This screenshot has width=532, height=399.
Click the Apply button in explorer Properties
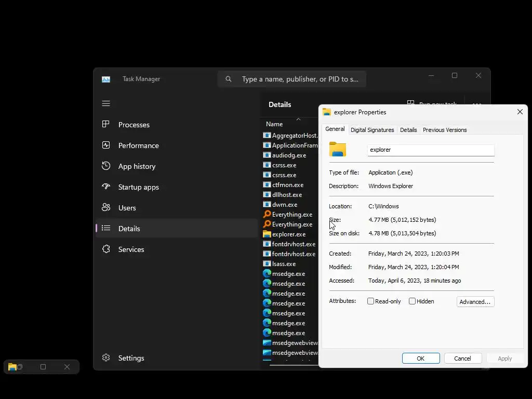coord(505,358)
